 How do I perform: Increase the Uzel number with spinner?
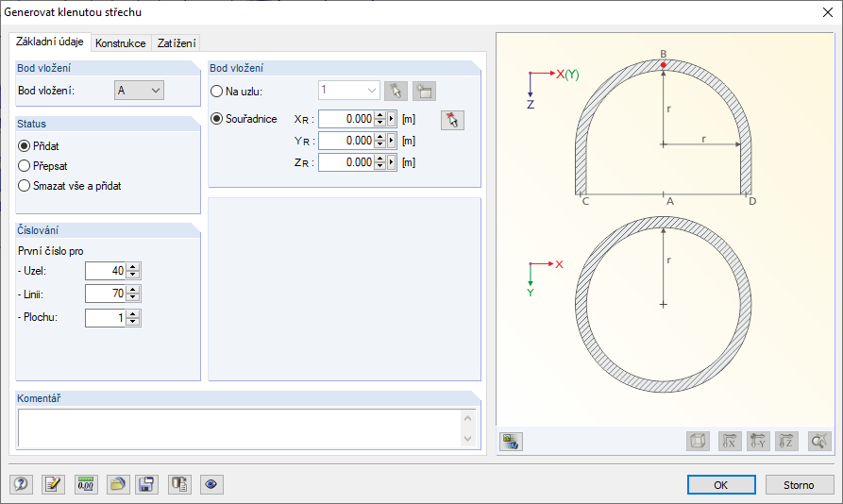coord(133,267)
